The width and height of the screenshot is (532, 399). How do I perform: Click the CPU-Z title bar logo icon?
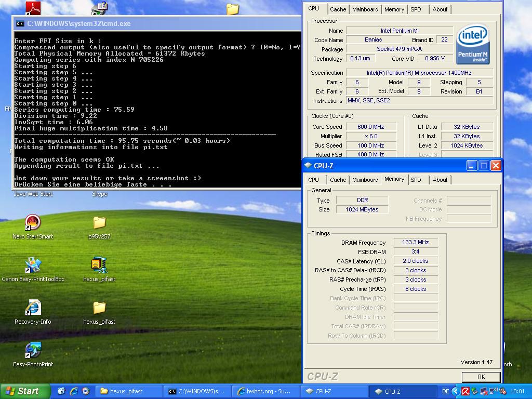tap(308, 166)
